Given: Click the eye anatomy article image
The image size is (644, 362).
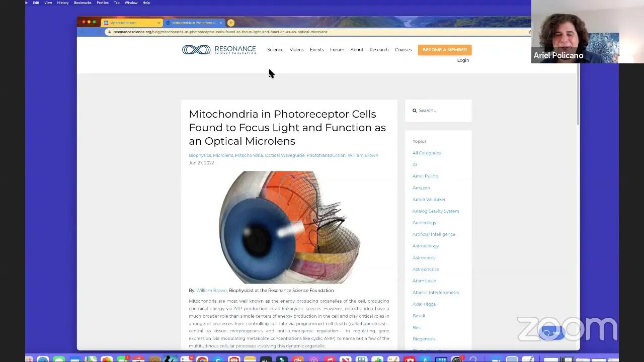Looking at the screenshot, I should (289, 227).
